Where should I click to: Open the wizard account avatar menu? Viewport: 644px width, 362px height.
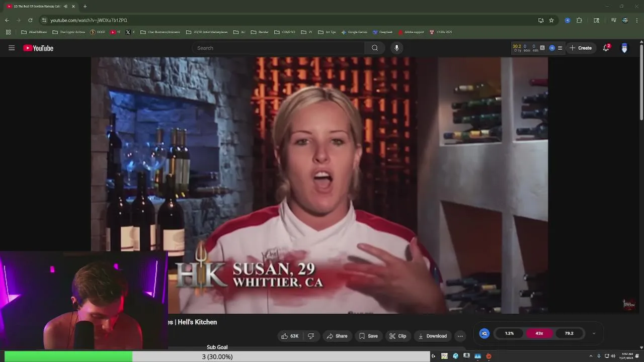coord(624,48)
